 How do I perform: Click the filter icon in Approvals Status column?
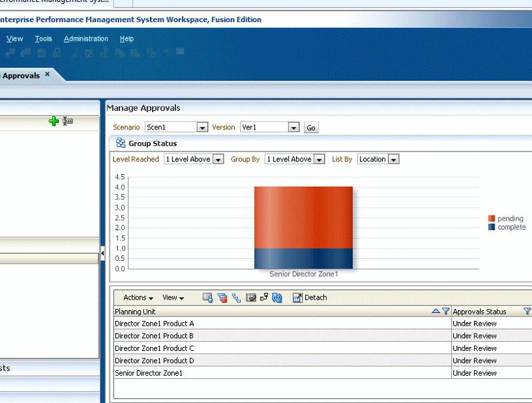coord(527,312)
